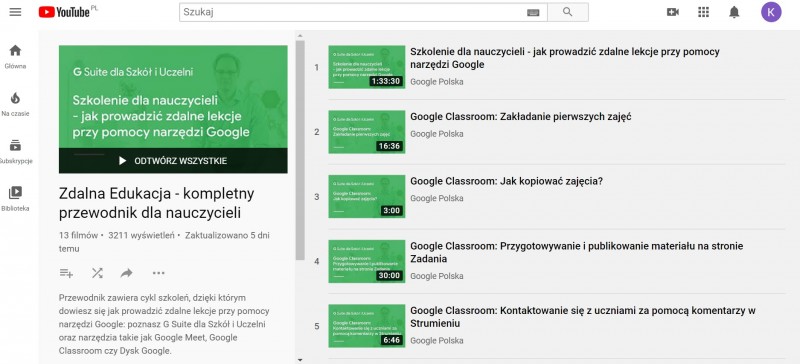Open video Google Classroom: Jak kopiować zajęcia?
Image resolution: width=800 pixels, height=364 pixels.
point(507,181)
